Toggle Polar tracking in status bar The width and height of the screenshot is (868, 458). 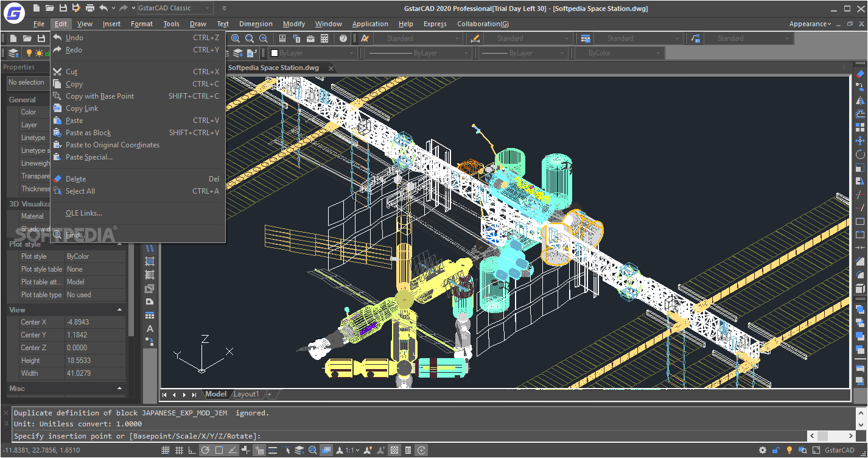coord(206,451)
